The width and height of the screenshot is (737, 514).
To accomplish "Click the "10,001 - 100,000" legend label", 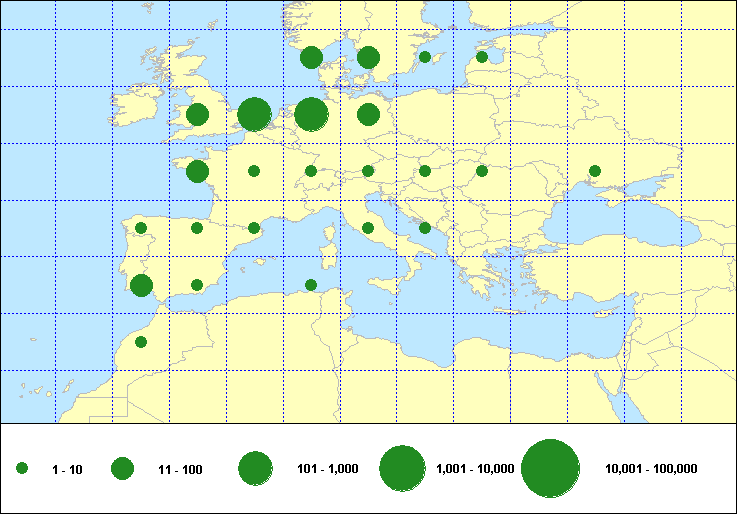I will coord(651,469).
